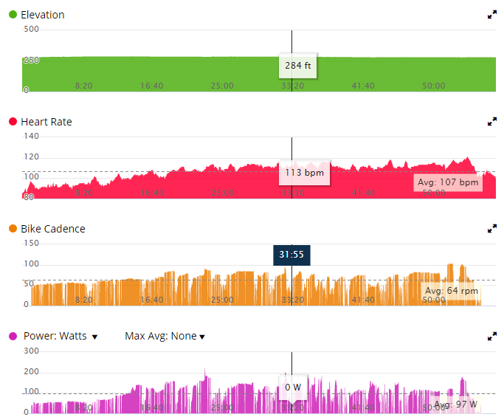504x420 pixels.
Task: Click the Bike Cadence chart title
Action: [x=52, y=229]
